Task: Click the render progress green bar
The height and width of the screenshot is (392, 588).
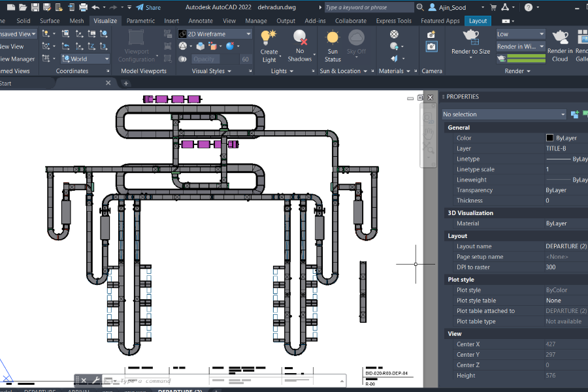Action: 526,59
